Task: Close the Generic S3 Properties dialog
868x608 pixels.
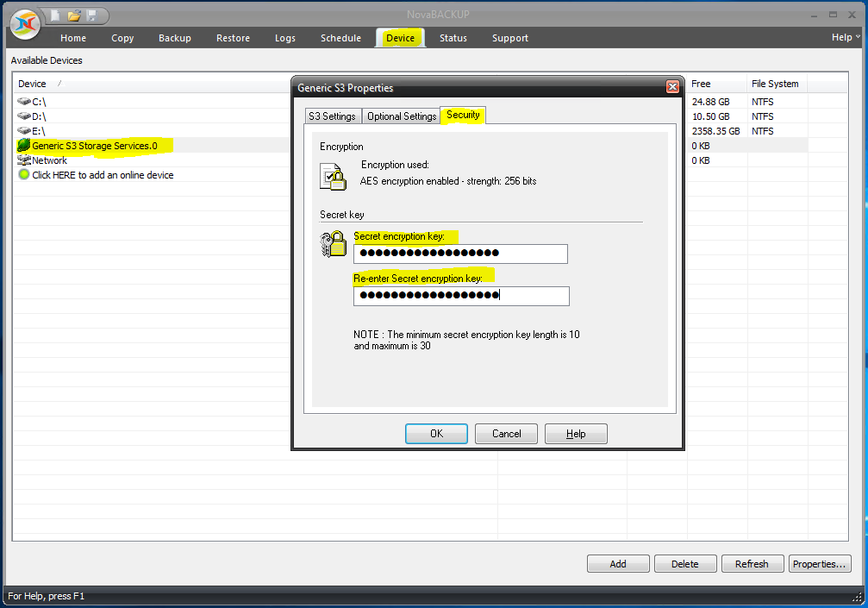Action: coord(672,87)
